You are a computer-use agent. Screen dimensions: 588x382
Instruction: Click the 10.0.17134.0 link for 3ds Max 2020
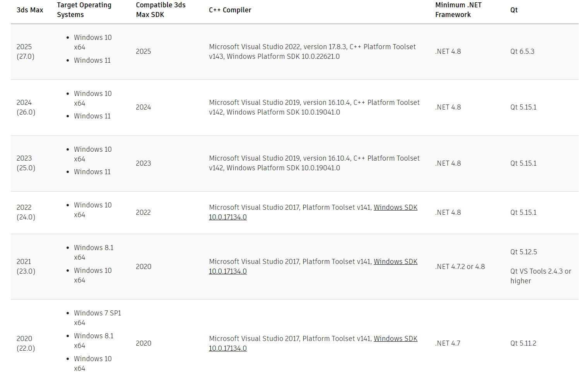228,348
